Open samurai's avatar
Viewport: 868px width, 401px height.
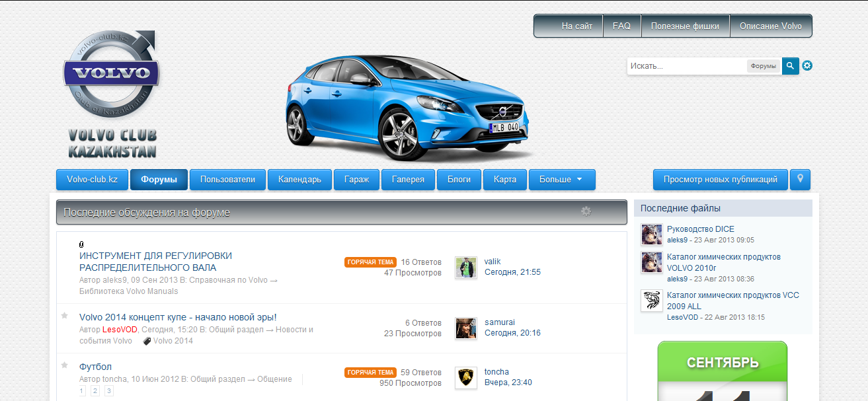click(466, 328)
